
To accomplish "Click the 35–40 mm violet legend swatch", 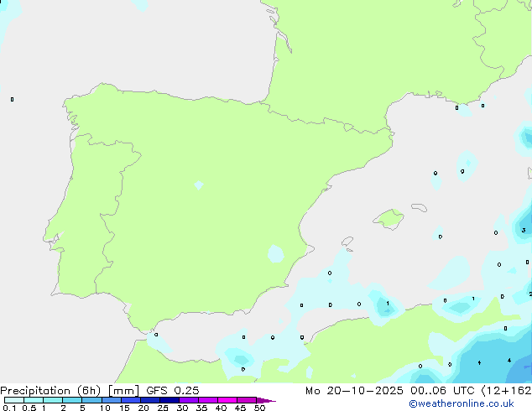I will 207,400.
